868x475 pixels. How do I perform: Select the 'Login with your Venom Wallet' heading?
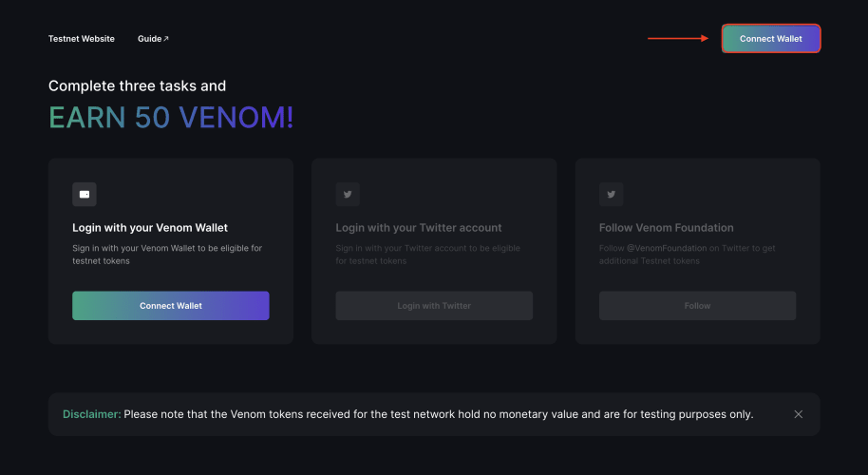[x=150, y=228]
